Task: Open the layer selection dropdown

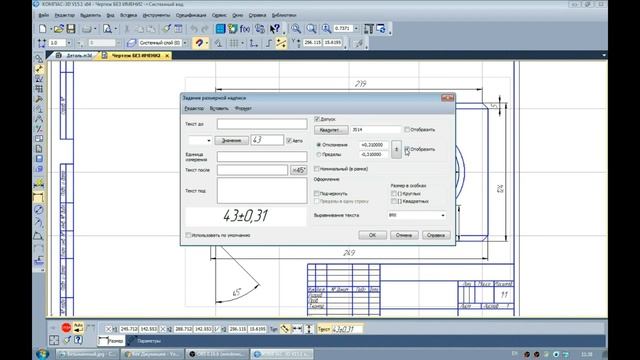Action: (185, 43)
